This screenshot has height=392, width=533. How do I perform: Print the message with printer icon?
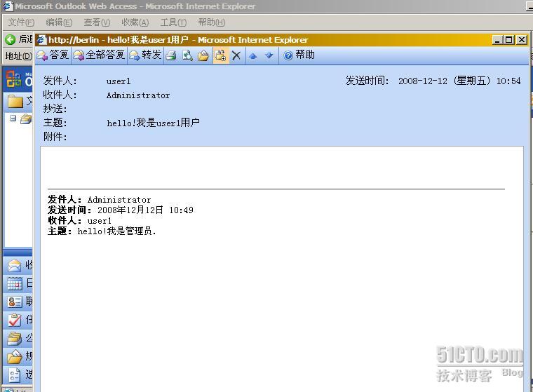coord(171,55)
